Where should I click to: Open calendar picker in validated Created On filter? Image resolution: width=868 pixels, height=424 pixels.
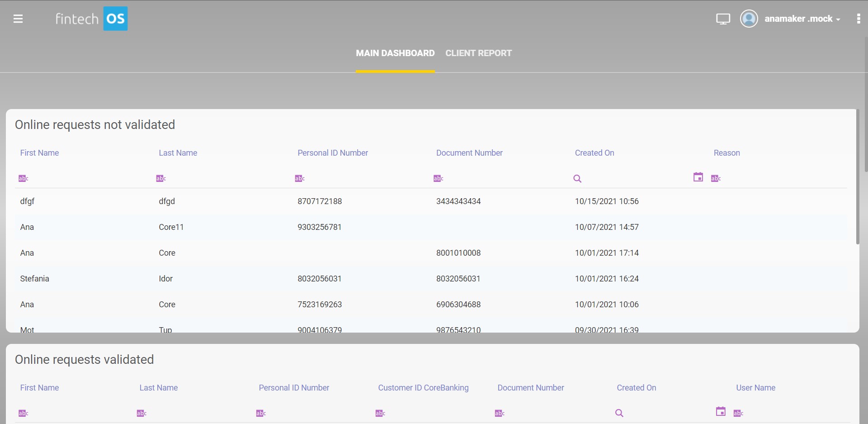(721, 411)
